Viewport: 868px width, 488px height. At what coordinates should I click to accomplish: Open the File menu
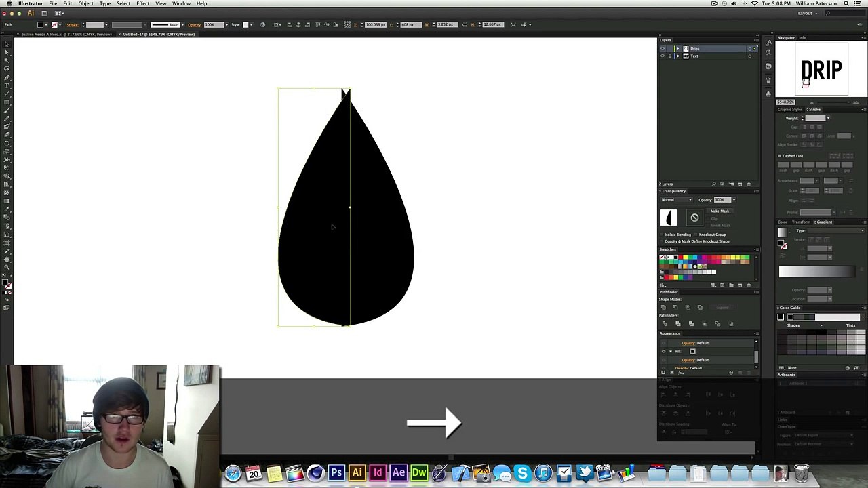[x=53, y=4]
